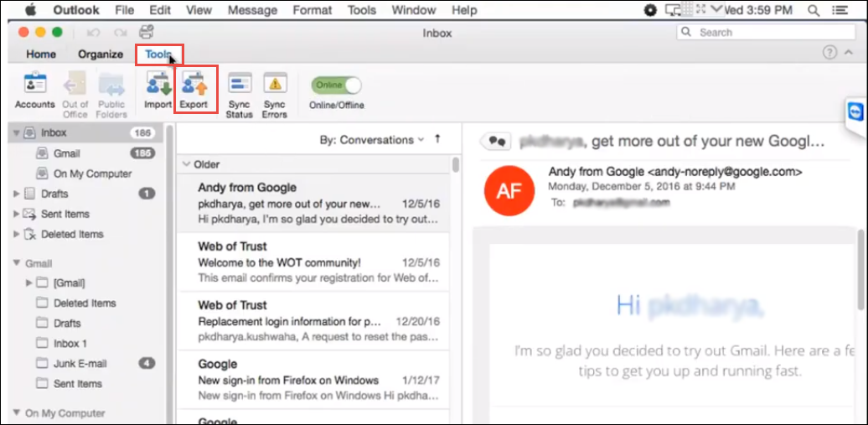This screenshot has height=425, width=868.
Task: Open the Help menu
Action: (x=464, y=10)
